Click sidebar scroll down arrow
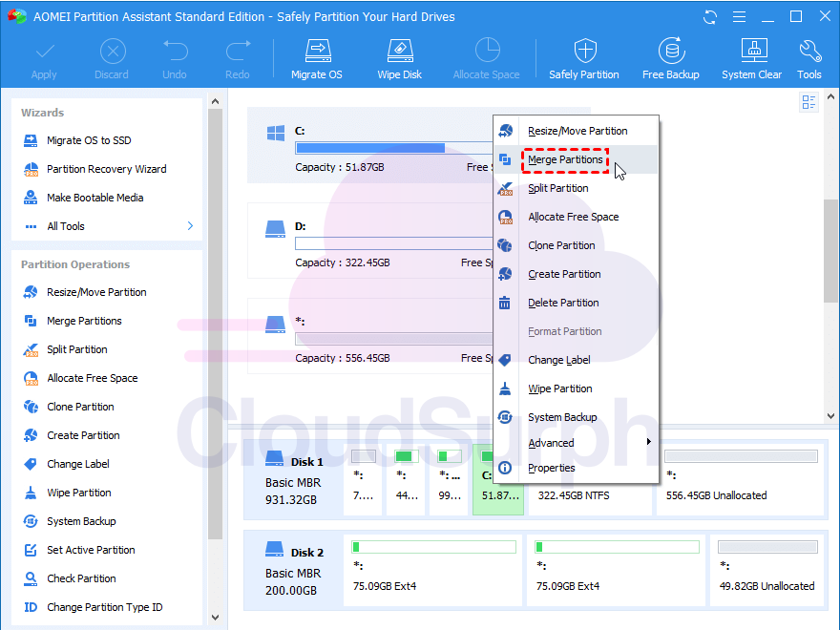The height and width of the screenshot is (630, 840). (x=216, y=618)
